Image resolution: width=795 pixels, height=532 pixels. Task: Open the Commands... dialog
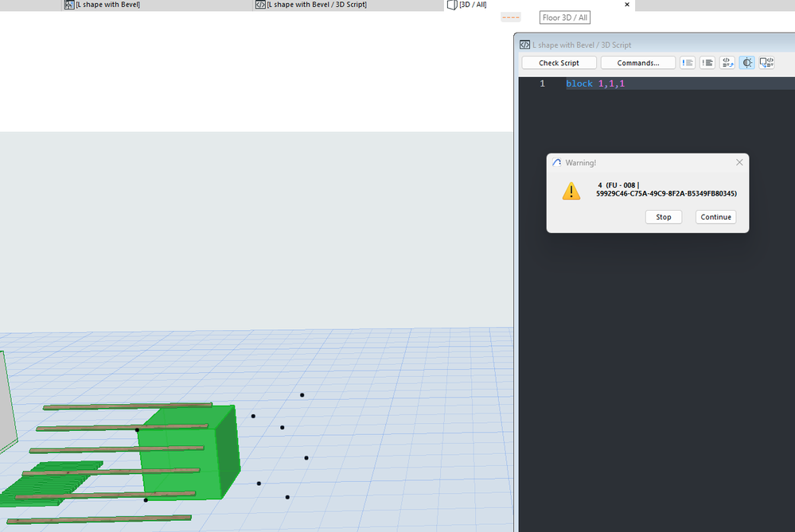(x=637, y=63)
